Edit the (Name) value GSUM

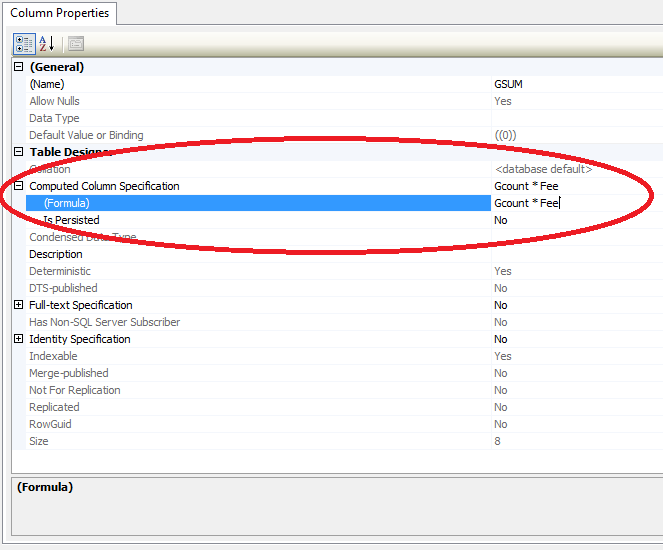click(574, 84)
